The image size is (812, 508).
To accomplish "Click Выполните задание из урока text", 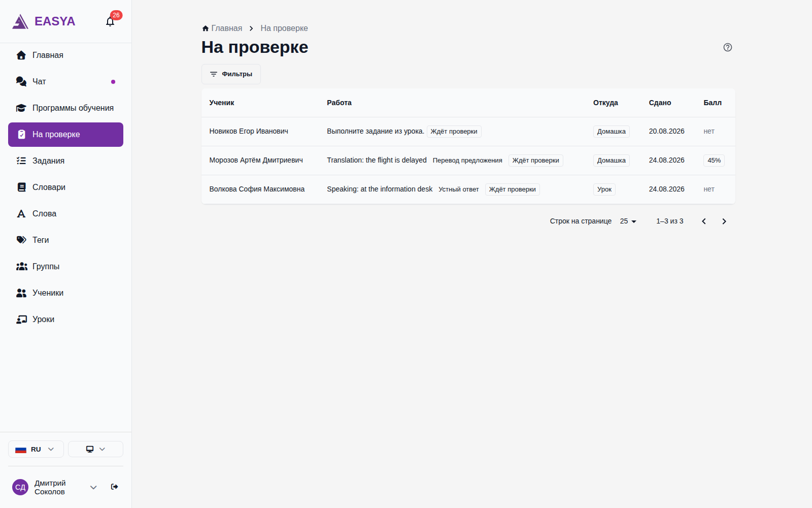I will (376, 132).
